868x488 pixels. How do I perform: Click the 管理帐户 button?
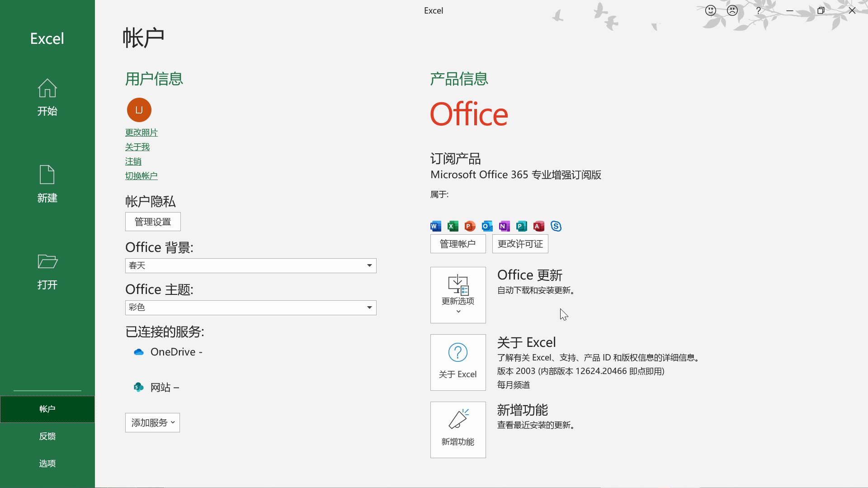[458, 244]
